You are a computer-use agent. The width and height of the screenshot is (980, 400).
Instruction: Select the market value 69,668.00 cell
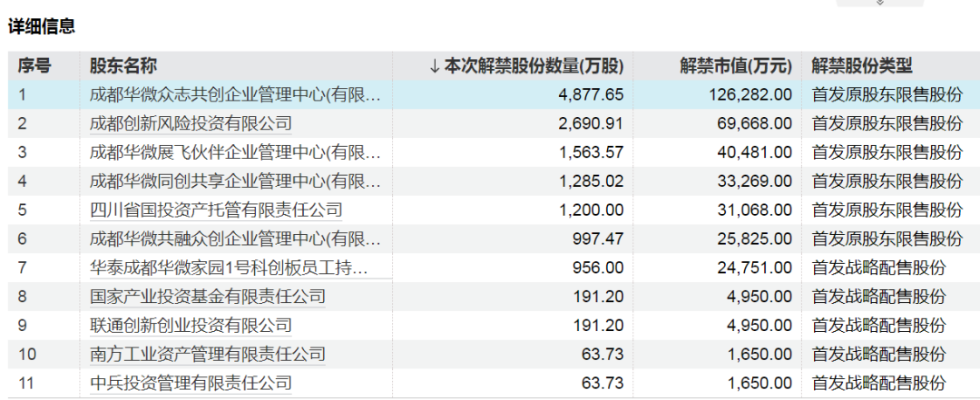click(x=755, y=123)
